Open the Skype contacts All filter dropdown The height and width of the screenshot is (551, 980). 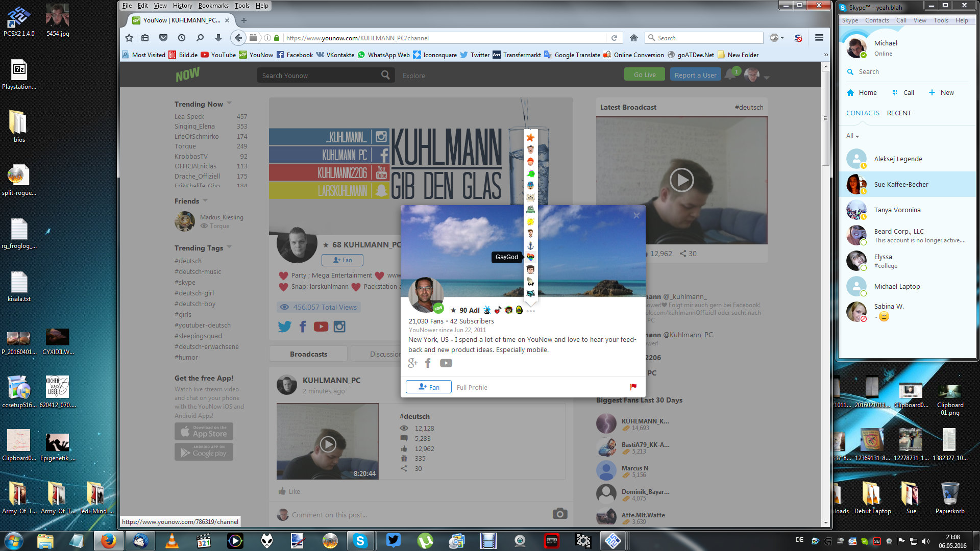[x=852, y=136]
